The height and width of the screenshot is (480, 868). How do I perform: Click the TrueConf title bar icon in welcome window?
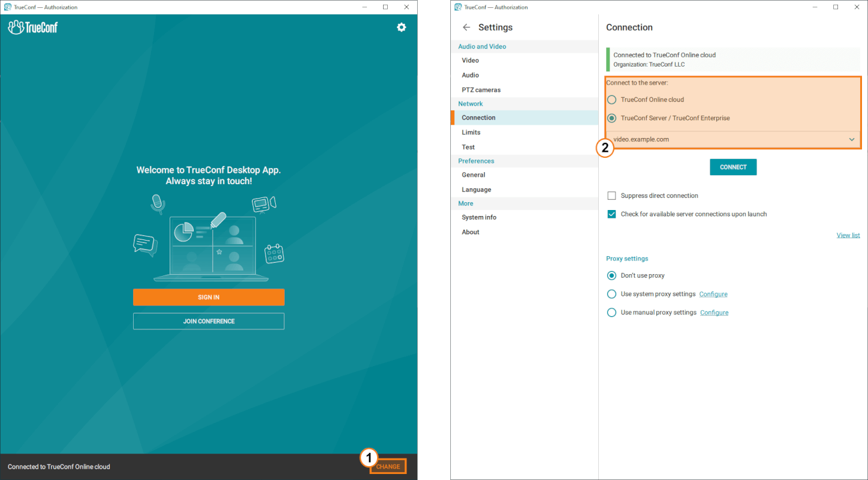(8, 7)
